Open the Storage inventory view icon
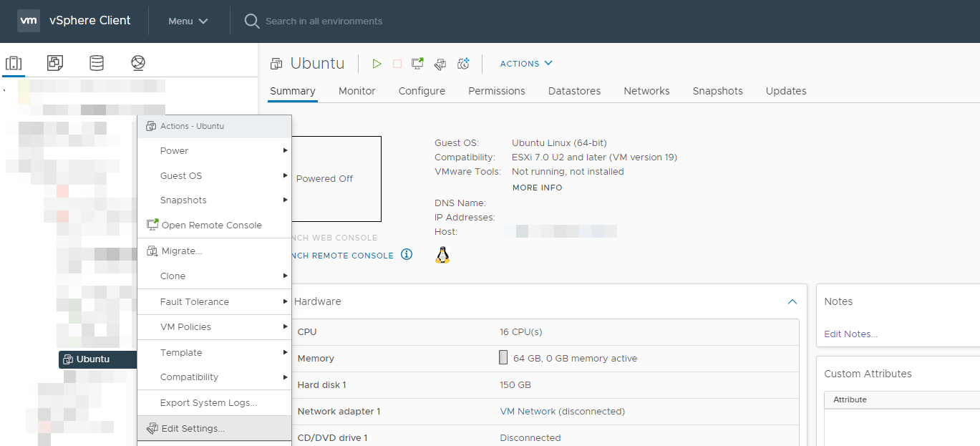Screen dimensions: 980x446 pyautogui.click(x=97, y=63)
